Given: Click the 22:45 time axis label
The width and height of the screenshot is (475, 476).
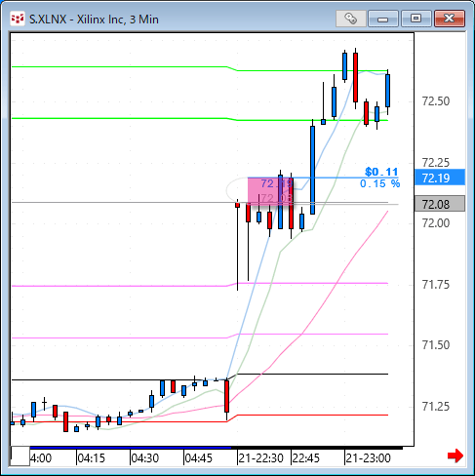Looking at the screenshot, I should tap(306, 458).
